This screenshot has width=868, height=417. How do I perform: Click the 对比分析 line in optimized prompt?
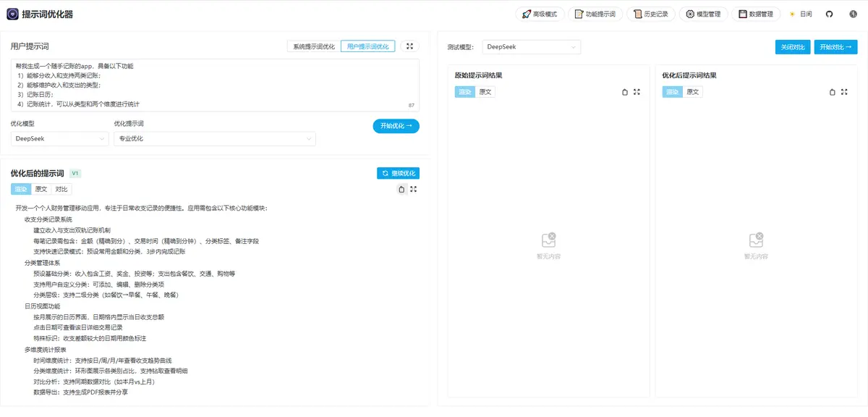[94, 382]
